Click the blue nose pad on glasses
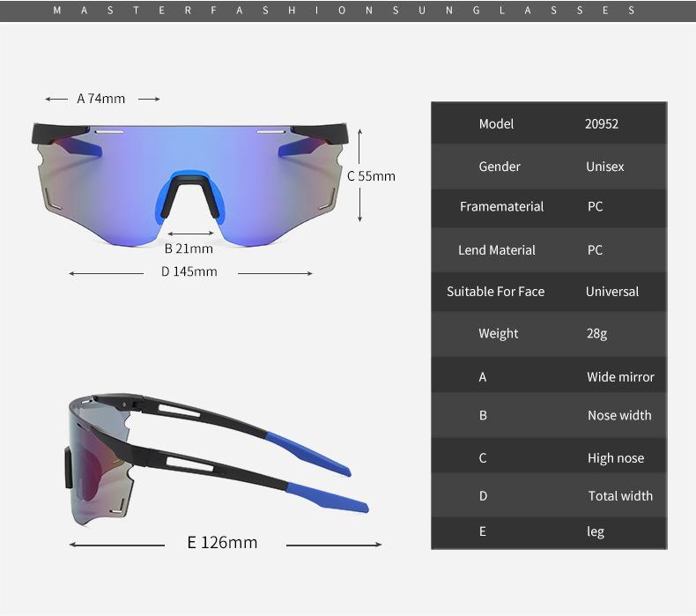Viewport: 696px width, 616px height. pos(190,197)
